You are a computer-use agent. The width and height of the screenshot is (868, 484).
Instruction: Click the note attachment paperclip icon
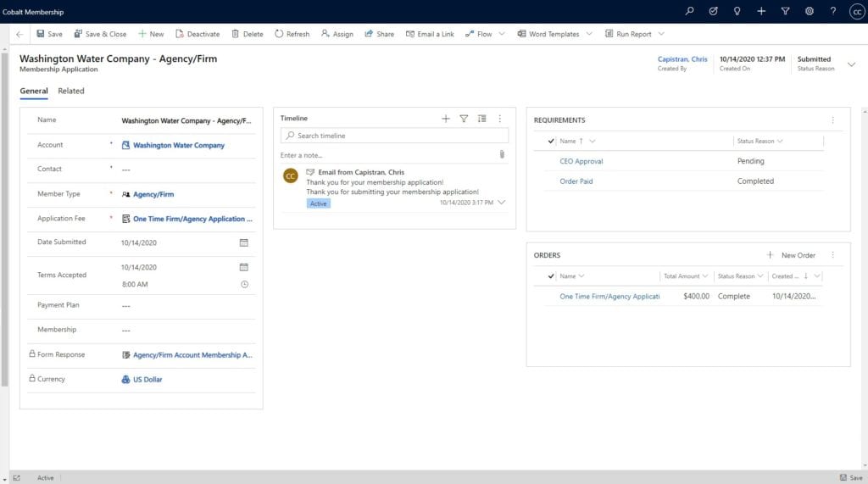coord(502,154)
